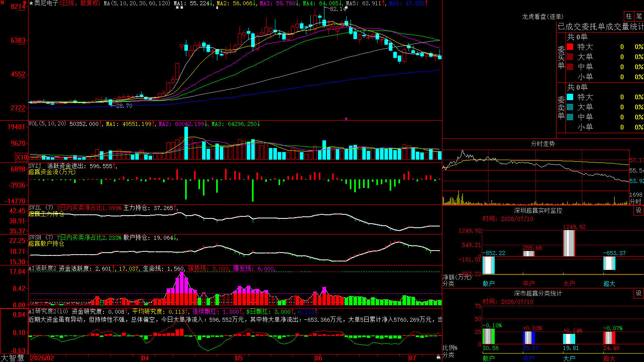The image size is (644, 362).
Task: Click the (日线, 前复权) period label
Action: tap(80, 3)
